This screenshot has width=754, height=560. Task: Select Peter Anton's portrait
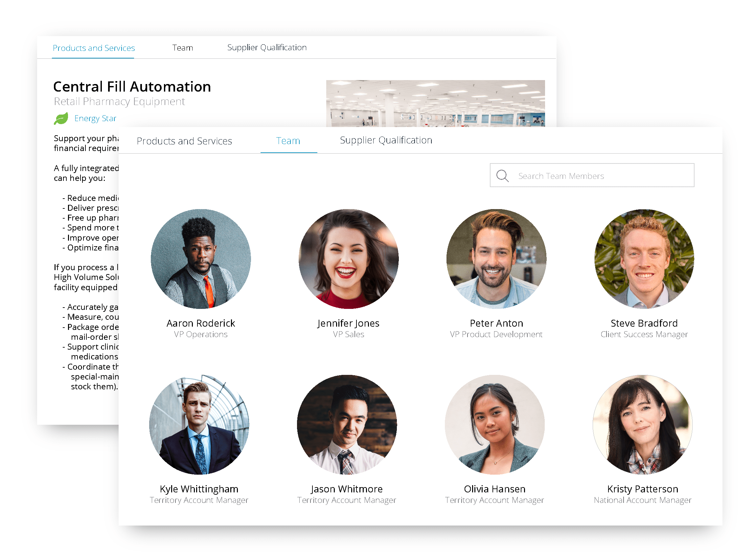click(x=496, y=259)
